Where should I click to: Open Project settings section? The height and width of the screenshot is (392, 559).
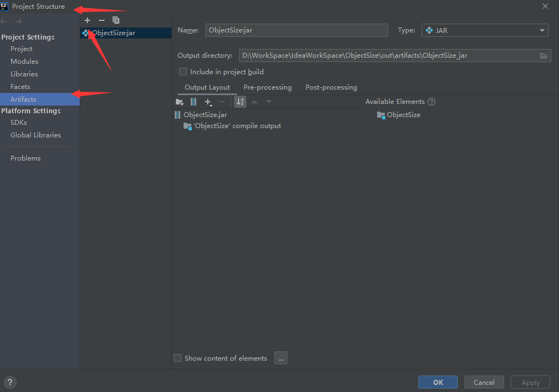click(21, 49)
